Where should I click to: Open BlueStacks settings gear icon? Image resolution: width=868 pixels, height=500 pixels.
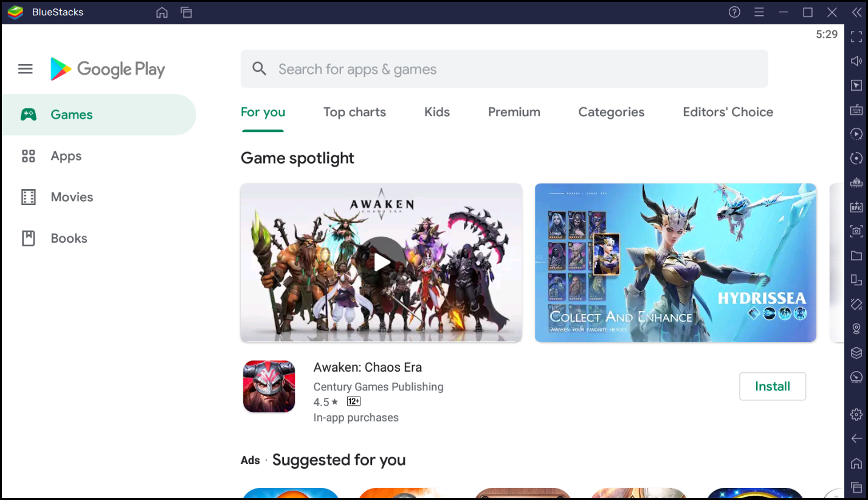point(856,414)
